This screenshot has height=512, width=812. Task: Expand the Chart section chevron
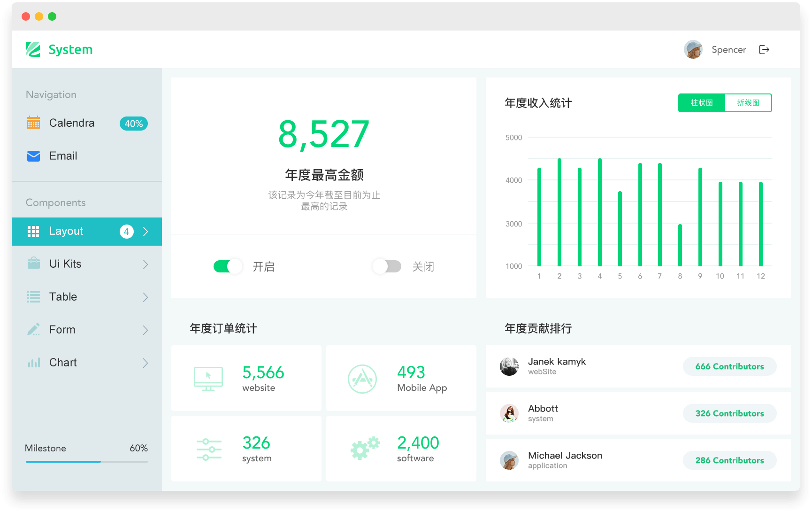pos(146,363)
